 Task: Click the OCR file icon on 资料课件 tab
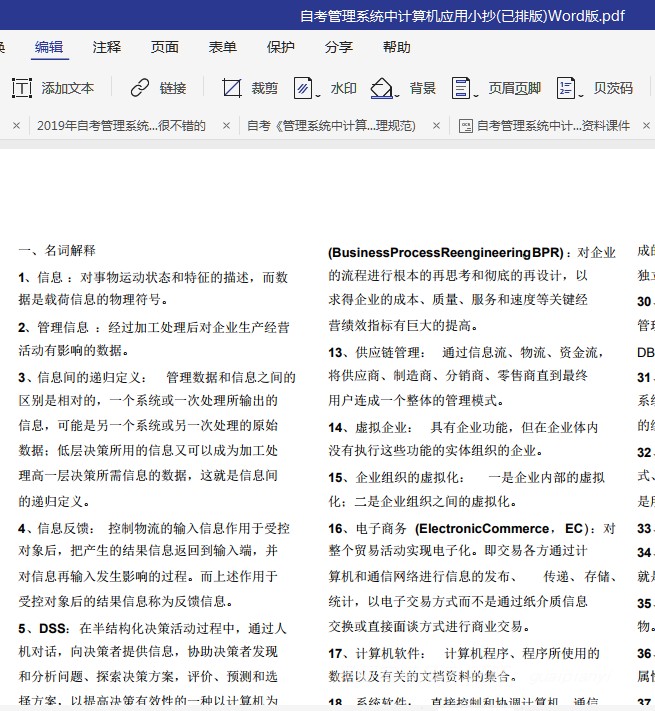(x=466, y=126)
